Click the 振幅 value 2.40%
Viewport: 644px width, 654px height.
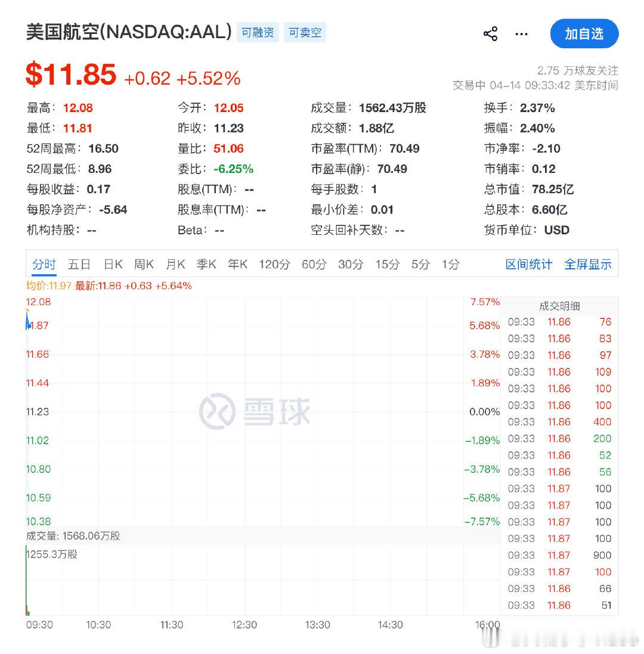point(537,128)
